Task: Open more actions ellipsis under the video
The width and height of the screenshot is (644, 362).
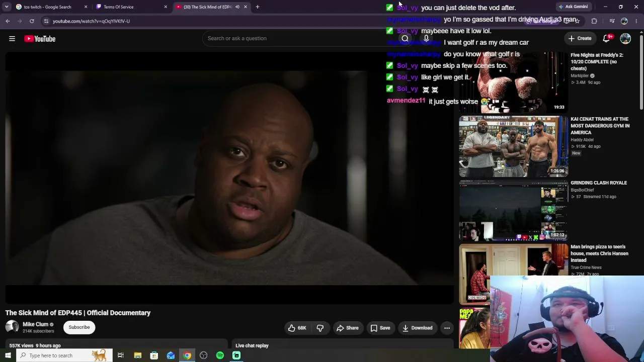Action: (x=447, y=328)
